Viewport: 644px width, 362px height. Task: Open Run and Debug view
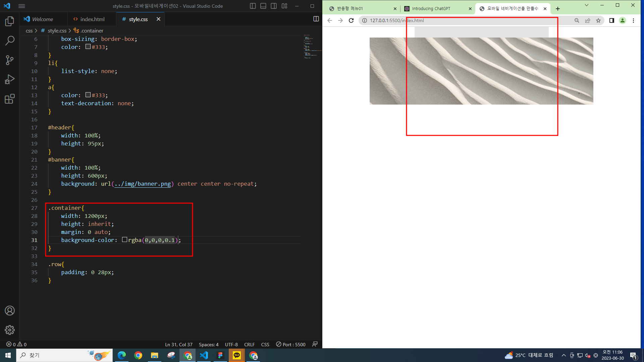tap(10, 79)
